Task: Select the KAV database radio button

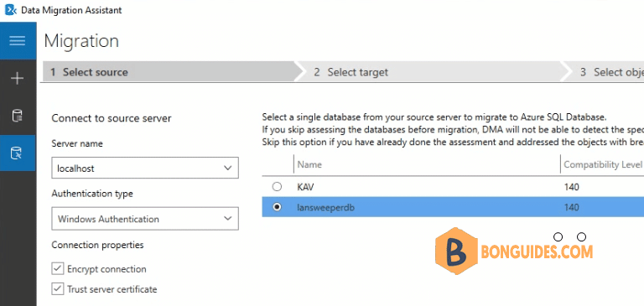Action: click(x=278, y=187)
